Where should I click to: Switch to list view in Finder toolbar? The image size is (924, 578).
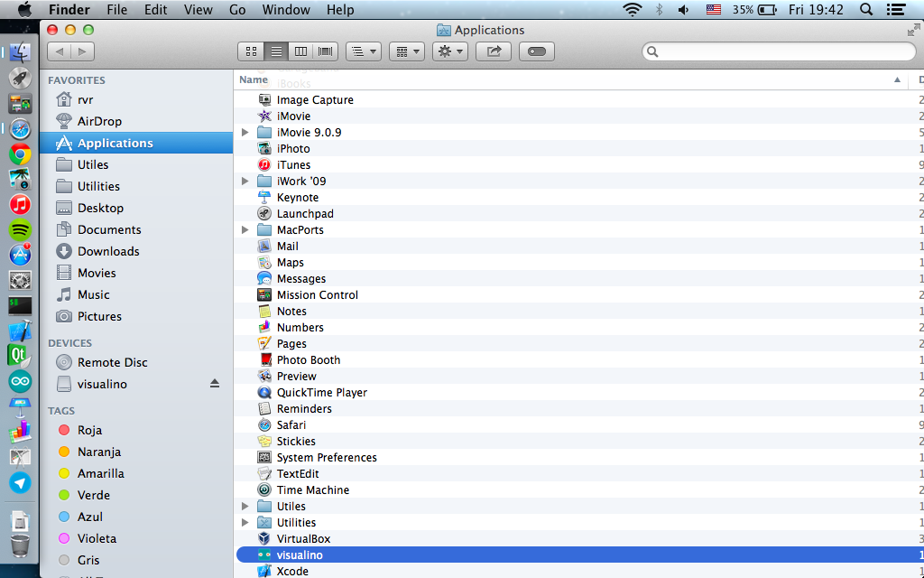(276, 51)
